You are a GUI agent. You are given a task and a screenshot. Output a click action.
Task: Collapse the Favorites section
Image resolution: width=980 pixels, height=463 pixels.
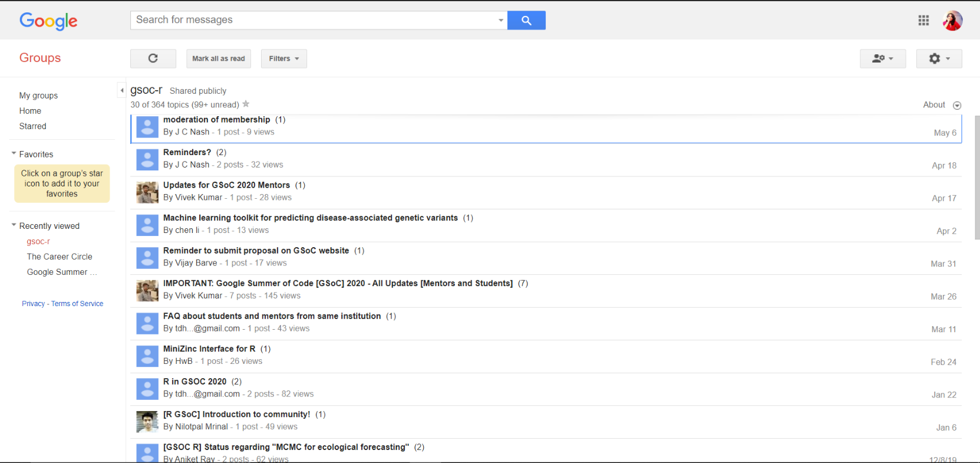[x=14, y=154]
